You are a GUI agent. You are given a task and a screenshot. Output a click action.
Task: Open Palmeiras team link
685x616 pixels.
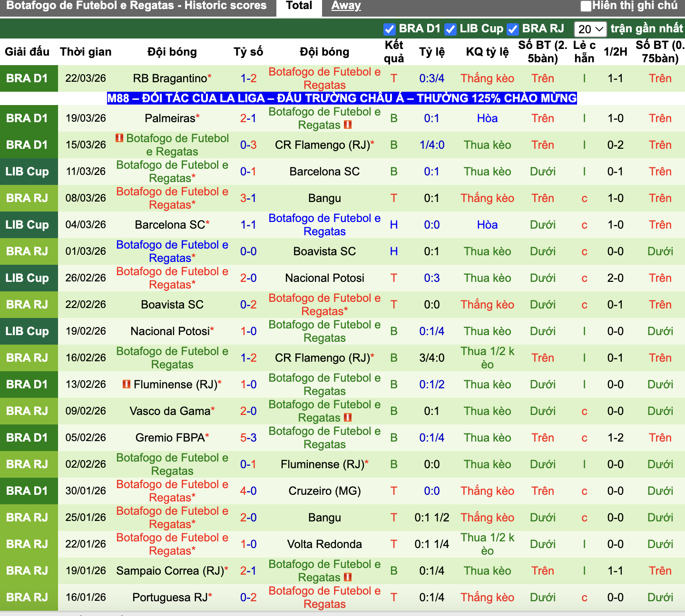tap(170, 118)
